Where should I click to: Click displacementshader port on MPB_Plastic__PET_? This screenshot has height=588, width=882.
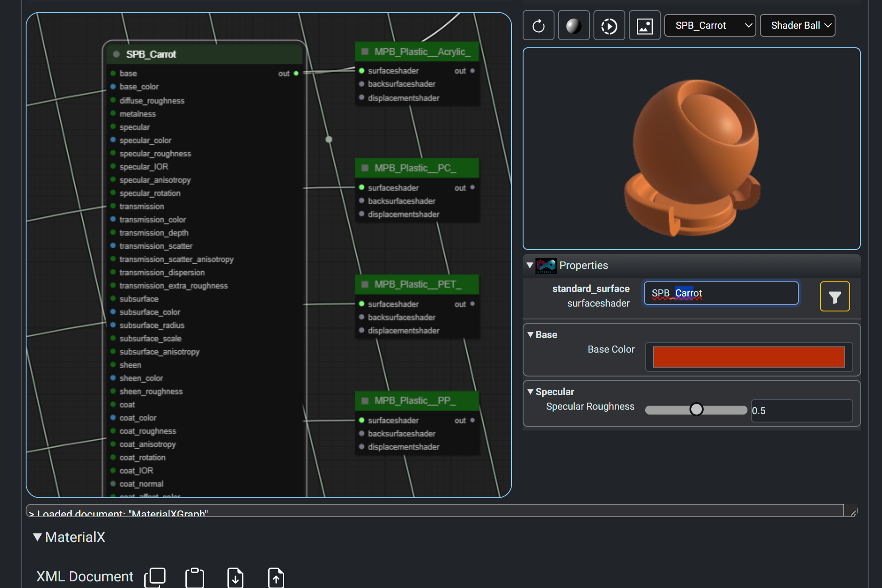point(362,331)
